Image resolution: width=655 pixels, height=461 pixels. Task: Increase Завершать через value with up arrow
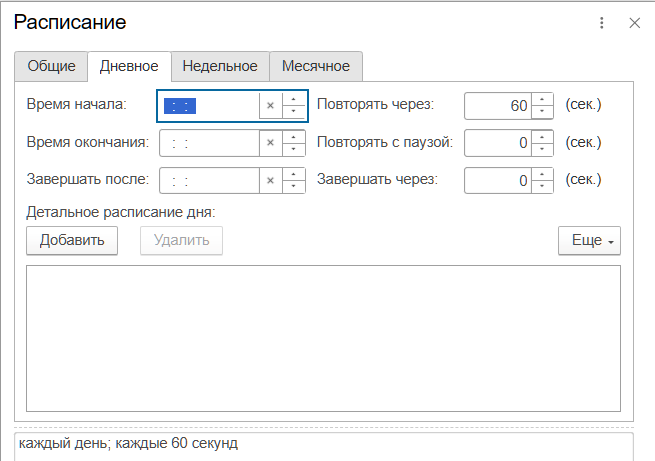[542, 175]
